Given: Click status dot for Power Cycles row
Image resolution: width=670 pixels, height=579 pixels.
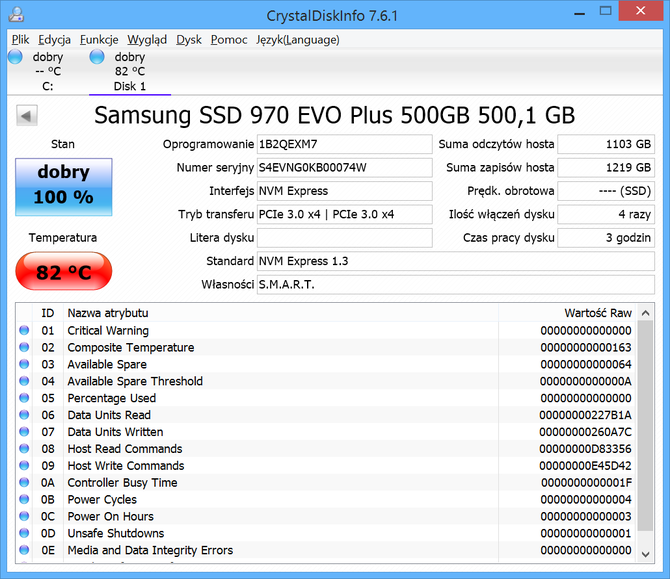Looking at the screenshot, I should tap(24, 499).
